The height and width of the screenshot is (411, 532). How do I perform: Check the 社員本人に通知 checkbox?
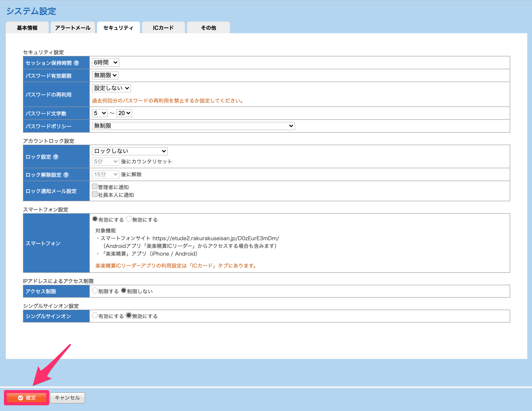click(x=95, y=194)
